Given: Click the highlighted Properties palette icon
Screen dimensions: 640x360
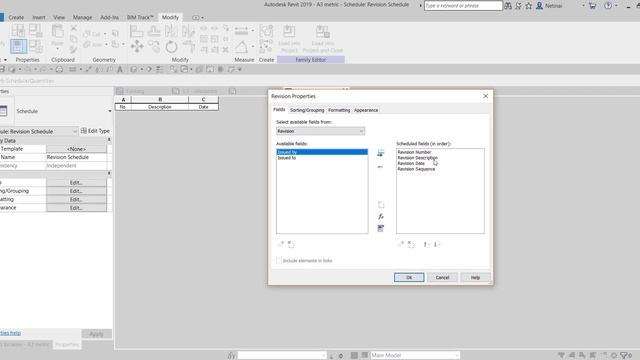Looking at the screenshot, I should click(x=18, y=46).
